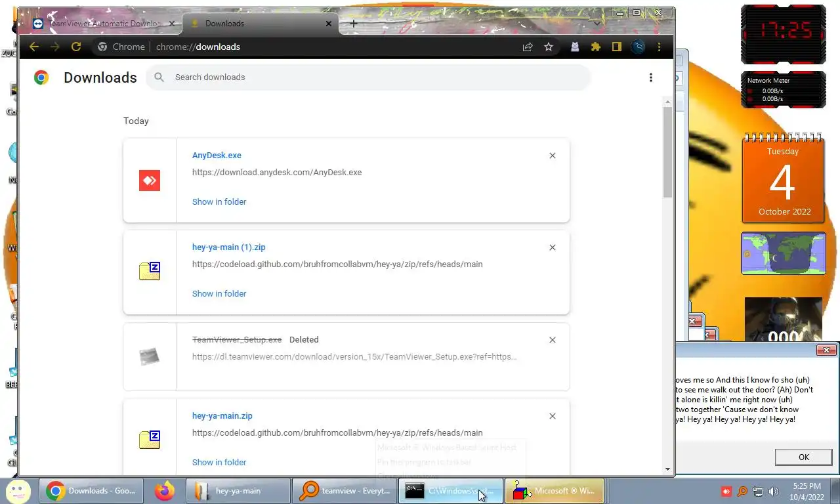The image size is (840, 504).
Task: Click zip icon of hey-ya-main.zip
Action: point(150,439)
